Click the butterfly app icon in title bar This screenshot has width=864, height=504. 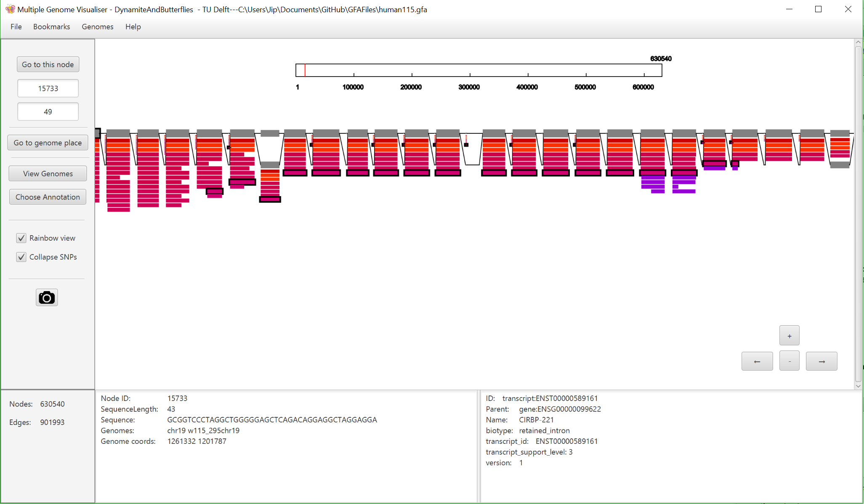click(10, 9)
